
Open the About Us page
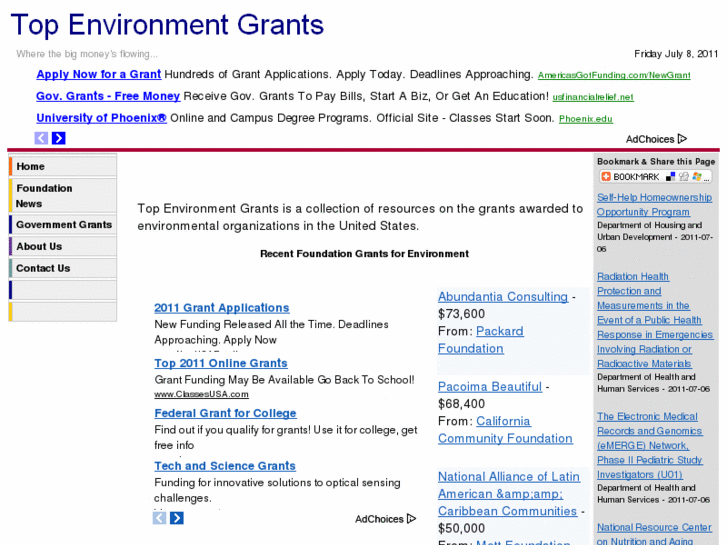click(63, 246)
